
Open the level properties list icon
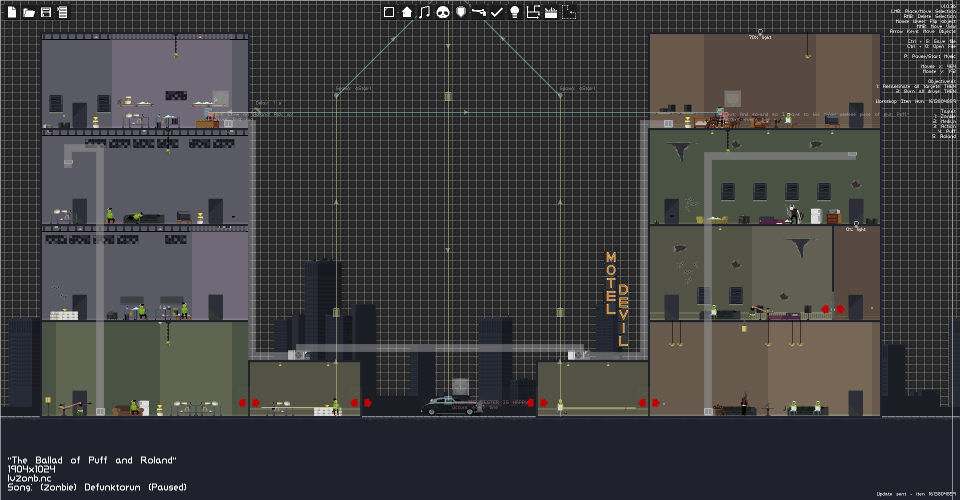click(x=62, y=12)
